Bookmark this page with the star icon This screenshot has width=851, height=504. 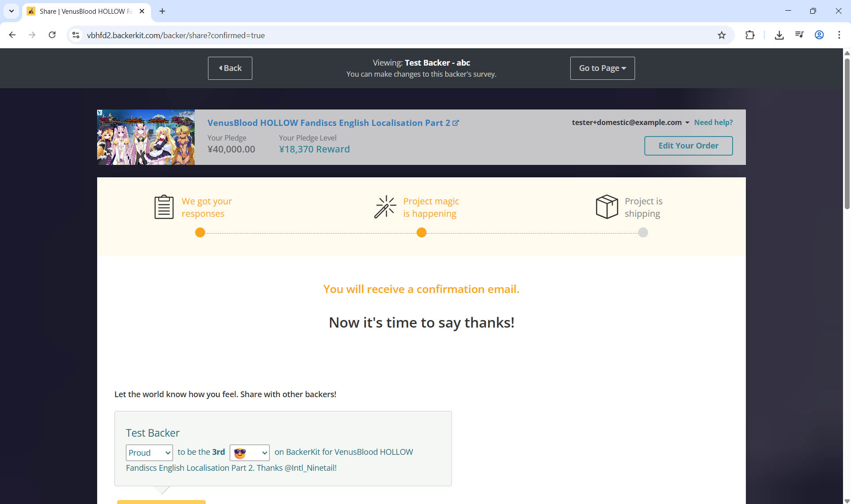click(722, 35)
